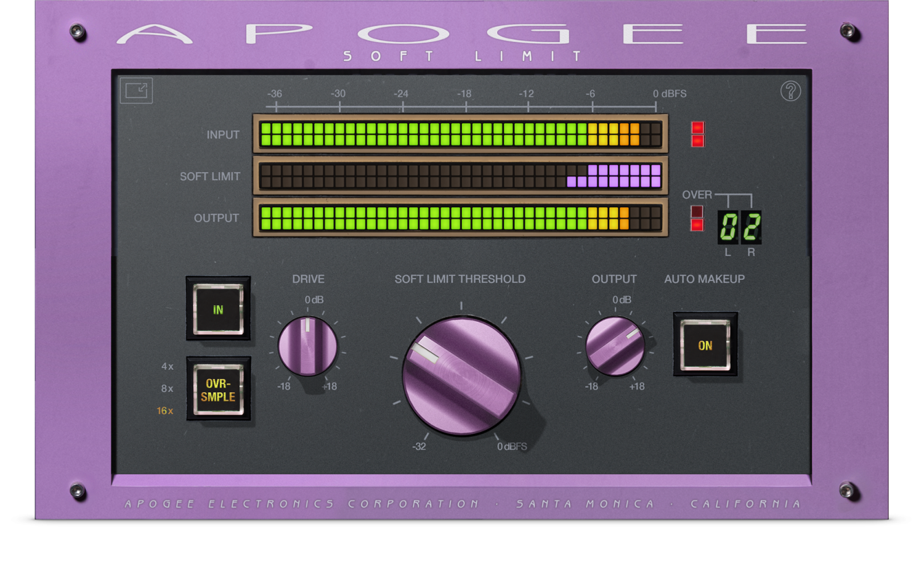Select 8x oversampling rate
Viewport: 924px width, 564px height.
coord(167,388)
